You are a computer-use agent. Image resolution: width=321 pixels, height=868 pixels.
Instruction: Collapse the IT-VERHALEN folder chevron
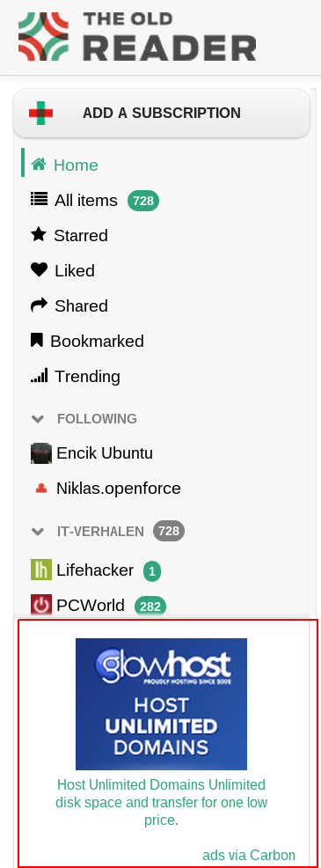coord(38,532)
